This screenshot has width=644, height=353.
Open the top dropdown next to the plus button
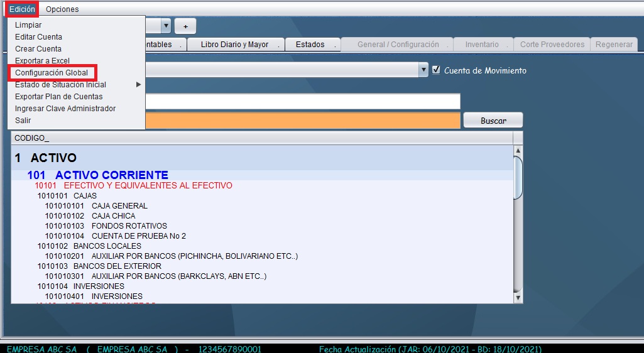click(165, 26)
